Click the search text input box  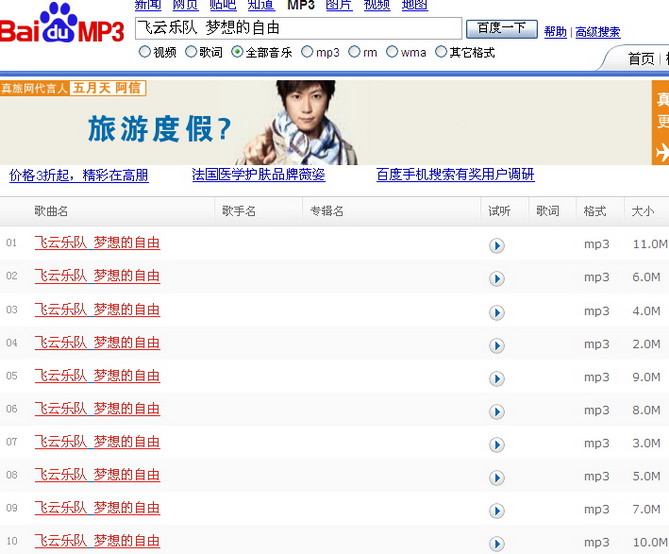pyautogui.click(x=298, y=28)
